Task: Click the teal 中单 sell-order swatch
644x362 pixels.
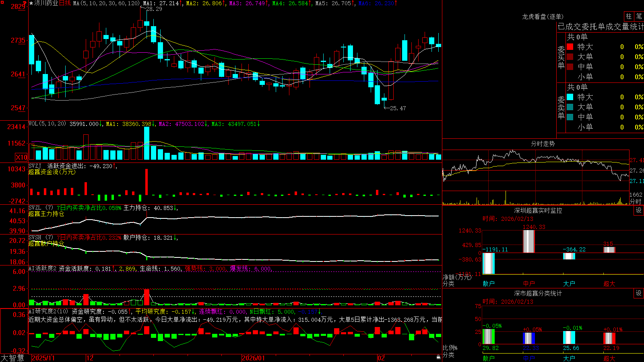Action: [570, 117]
